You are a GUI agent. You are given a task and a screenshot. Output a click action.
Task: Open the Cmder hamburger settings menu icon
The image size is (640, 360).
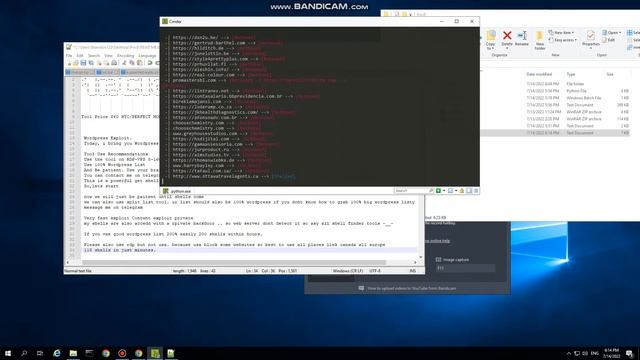pyautogui.click(x=476, y=191)
